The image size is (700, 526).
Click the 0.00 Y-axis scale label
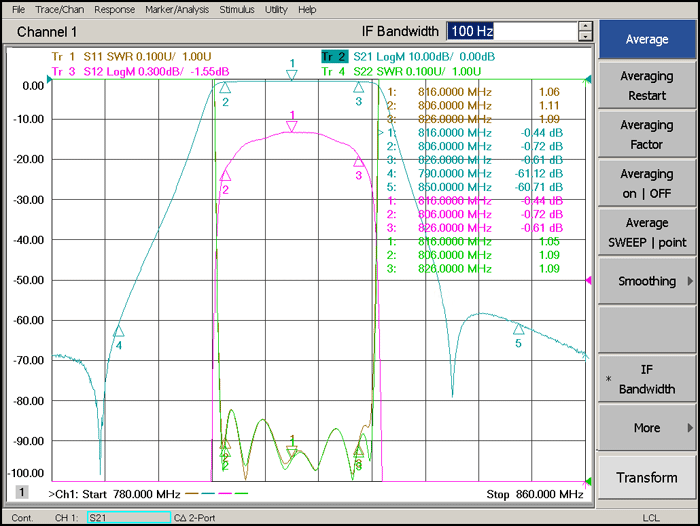(33, 85)
